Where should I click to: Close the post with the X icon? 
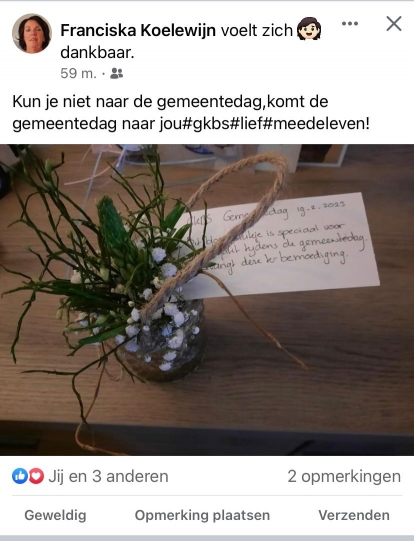pos(394,24)
